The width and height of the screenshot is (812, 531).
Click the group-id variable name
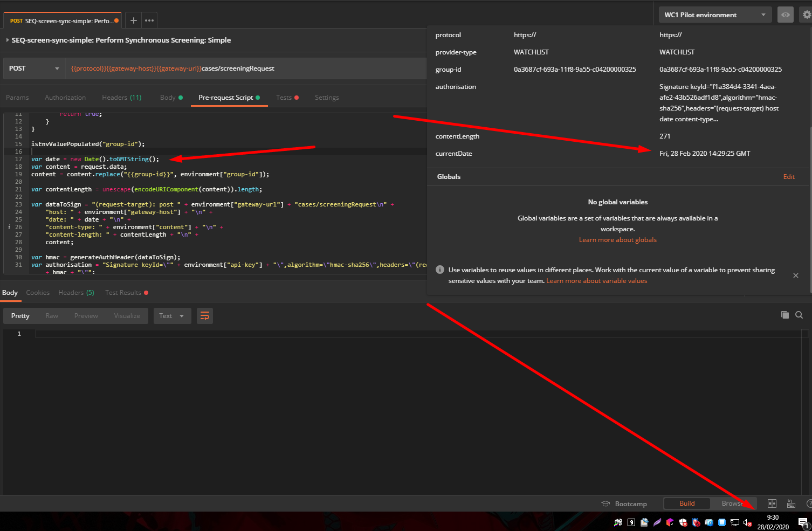pos(448,70)
